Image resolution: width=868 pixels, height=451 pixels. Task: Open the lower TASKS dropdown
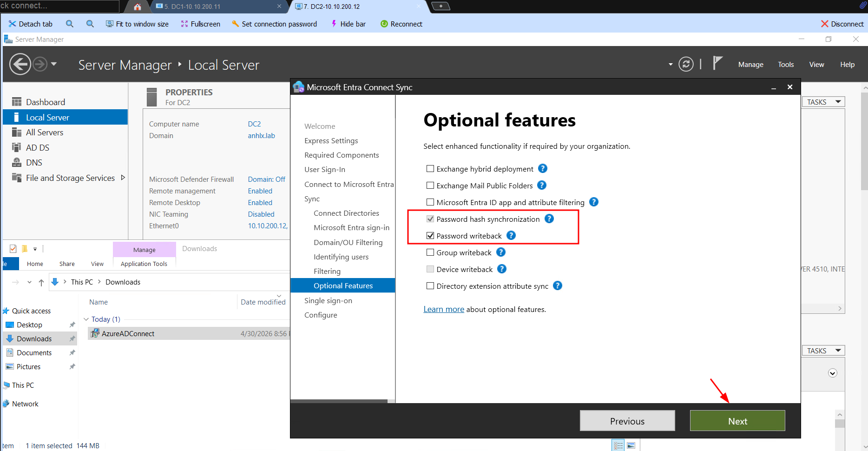pyautogui.click(x=823, y=351)
